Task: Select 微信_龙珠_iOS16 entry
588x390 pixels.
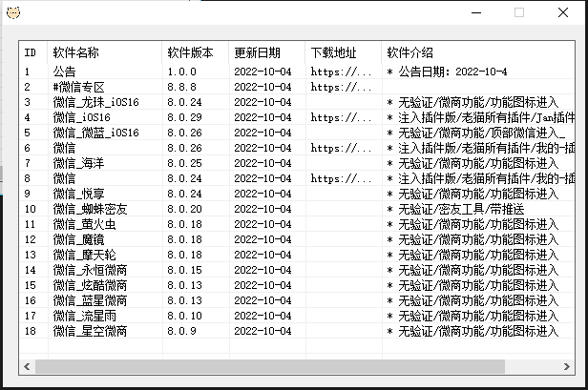Action: [96, 102]
